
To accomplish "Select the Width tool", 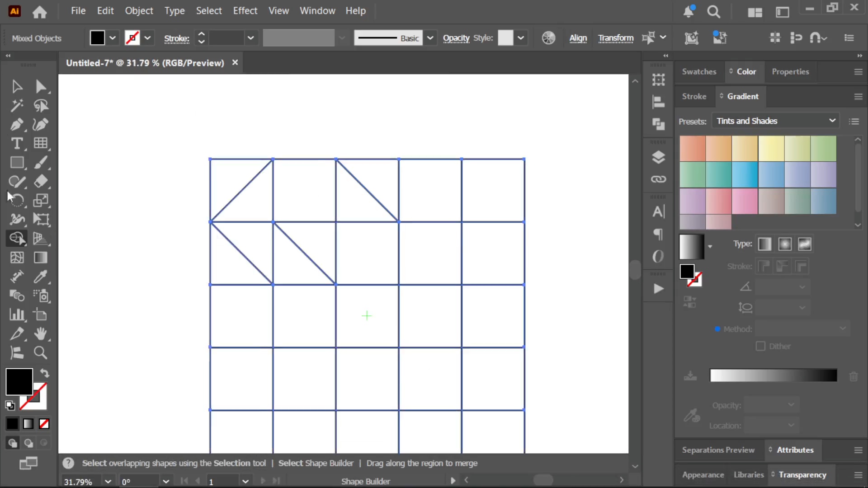I will coord(17,219).
